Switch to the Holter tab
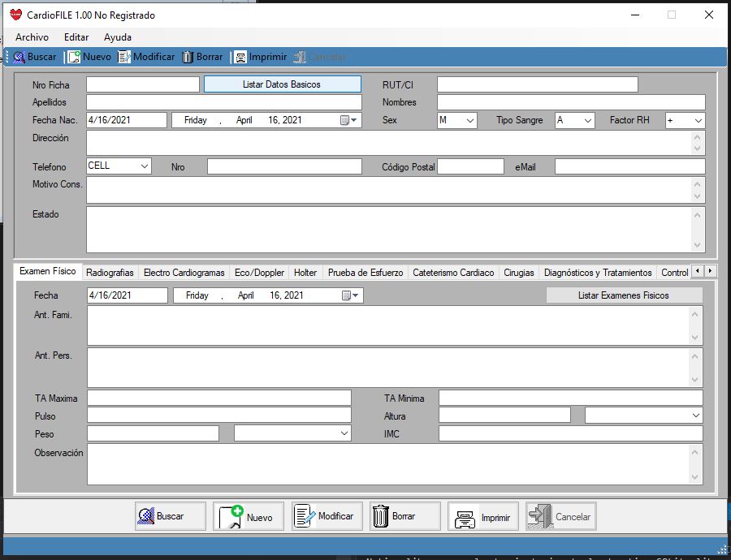Viewport: 731px width, 560px height. 305,273
